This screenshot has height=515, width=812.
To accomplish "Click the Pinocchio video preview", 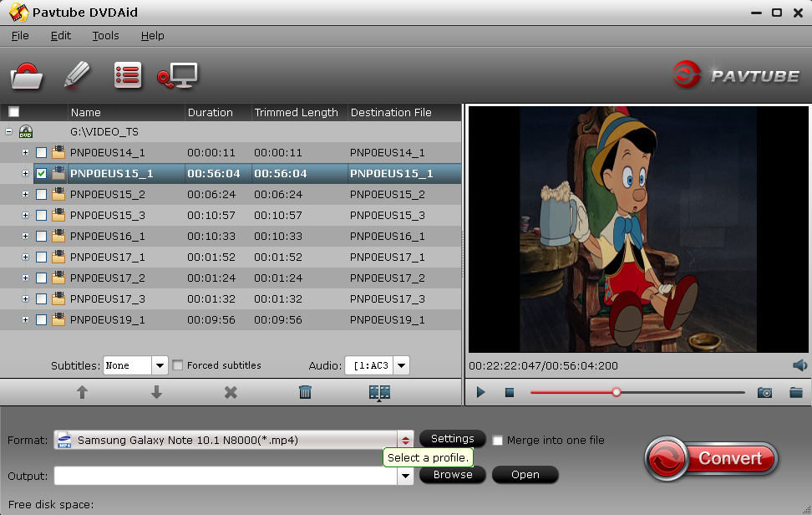I will (x=638, y=229).
